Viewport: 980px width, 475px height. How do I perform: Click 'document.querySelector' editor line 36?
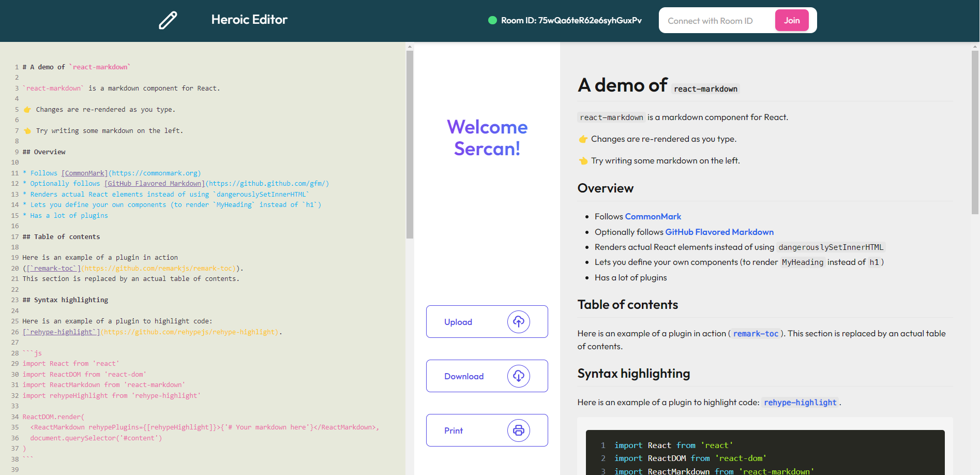click(x=96, y=438)
